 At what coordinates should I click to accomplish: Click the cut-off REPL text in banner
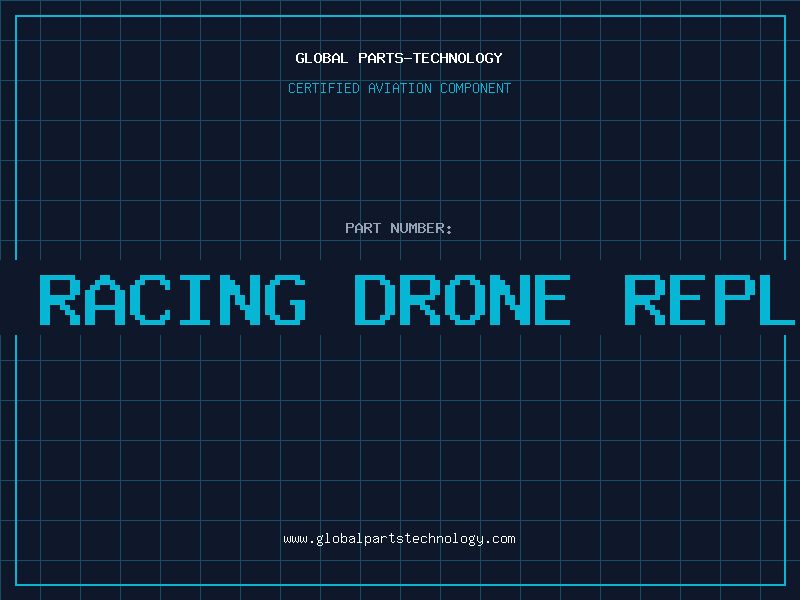[x=710, y=298]
